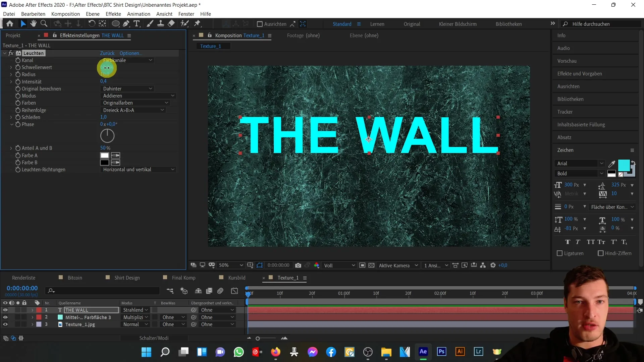Toggle Kanal stopwatch keyframing
Viewport: 644px width, 362px height.
pyautogui.click(x=18, y=60)
